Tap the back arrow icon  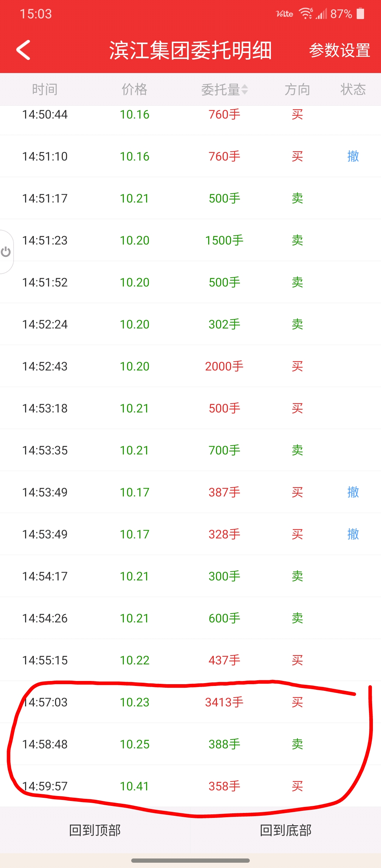[x=23, y=50]
